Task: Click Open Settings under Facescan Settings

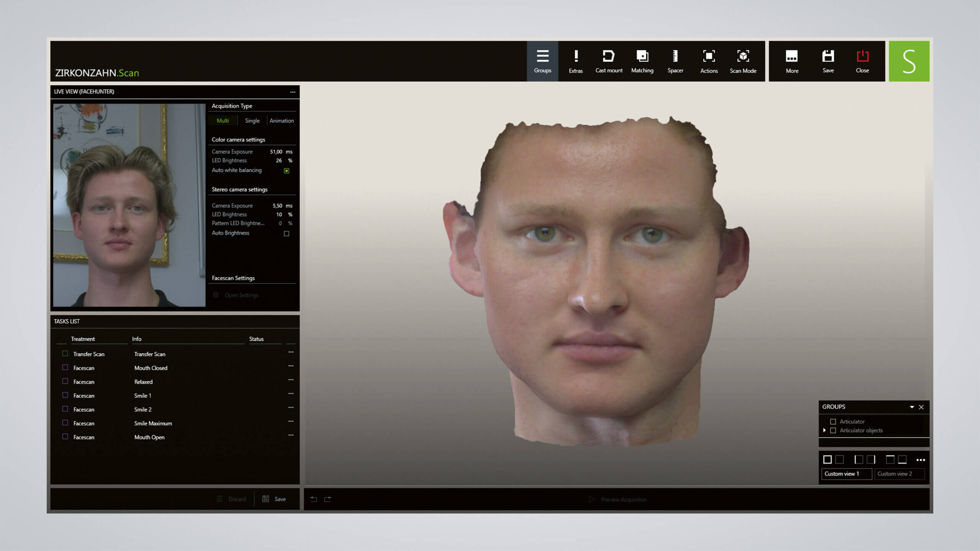Action: pyautogui.click(x=241, y=295)
